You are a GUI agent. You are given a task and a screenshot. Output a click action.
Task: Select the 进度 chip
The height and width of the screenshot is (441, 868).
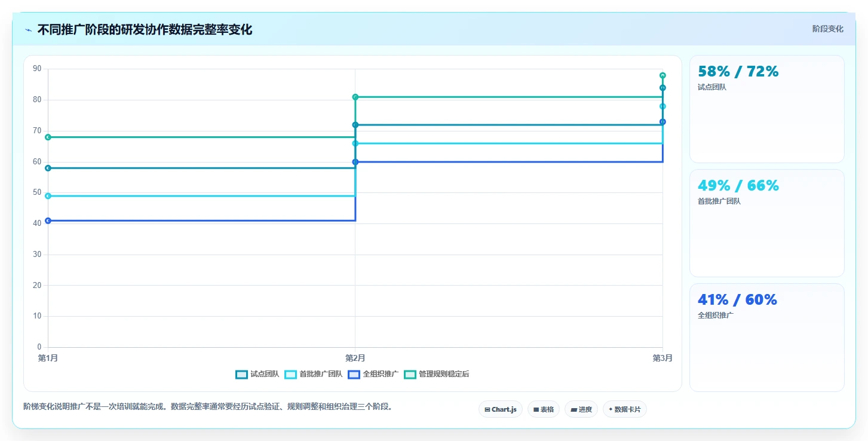point(581,409)
